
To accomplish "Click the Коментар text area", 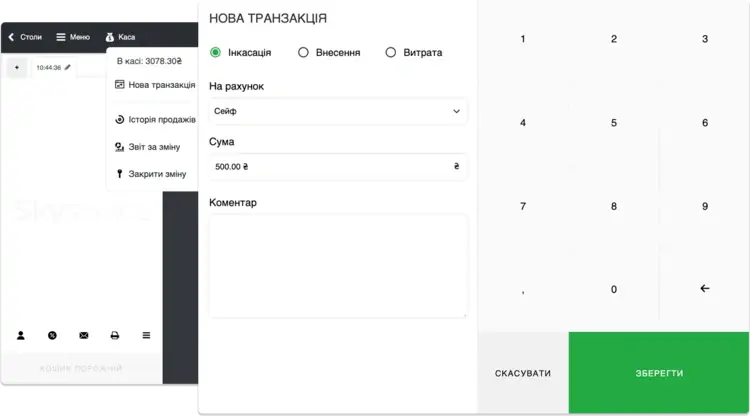I will (338, 266).
